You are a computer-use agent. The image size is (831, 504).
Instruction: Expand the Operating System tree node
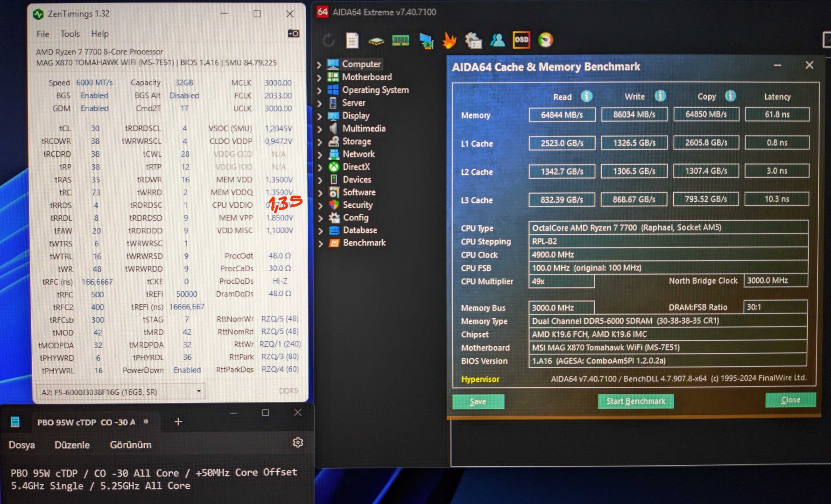coord(320,90)
